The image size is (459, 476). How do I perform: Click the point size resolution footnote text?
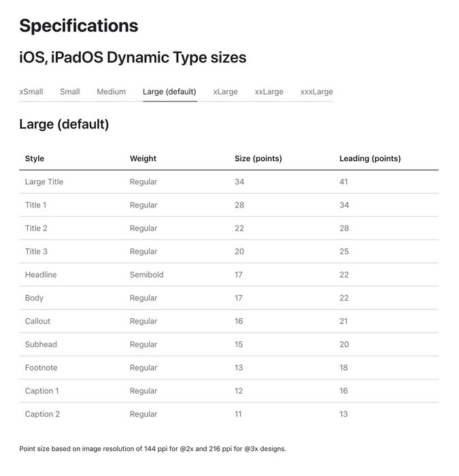point(152,449)
